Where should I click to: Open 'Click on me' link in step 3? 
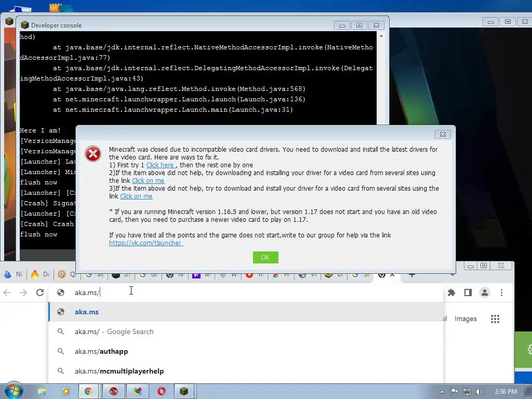point(136,196)
